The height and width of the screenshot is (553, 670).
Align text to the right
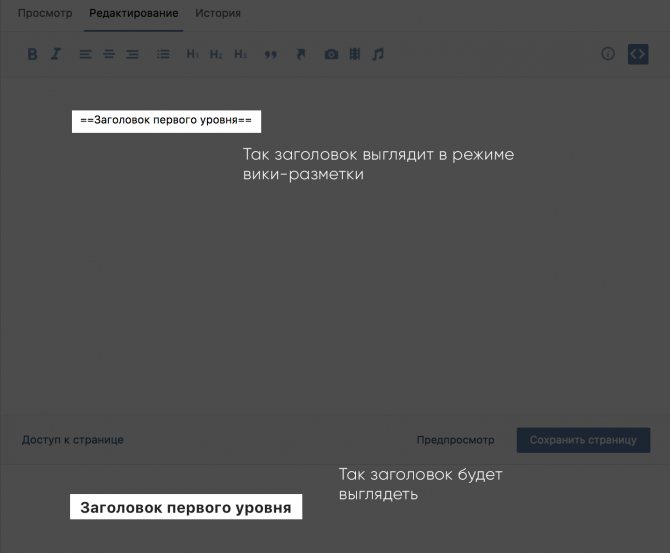pos(132,54)
